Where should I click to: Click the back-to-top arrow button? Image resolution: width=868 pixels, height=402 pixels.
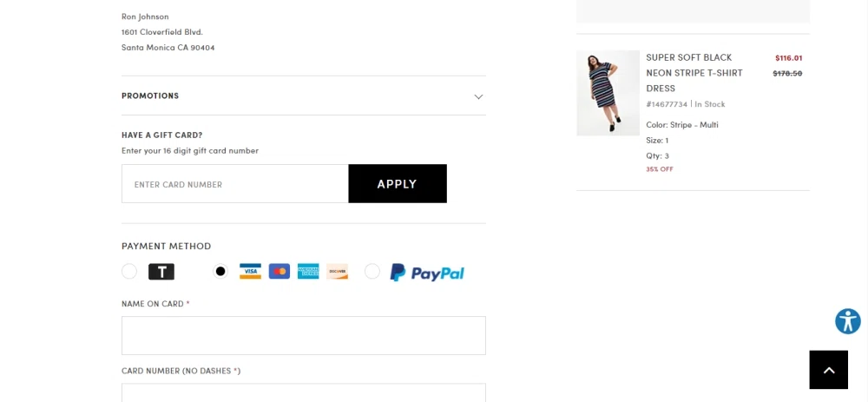pyautogui.click(x=829, y=370)
